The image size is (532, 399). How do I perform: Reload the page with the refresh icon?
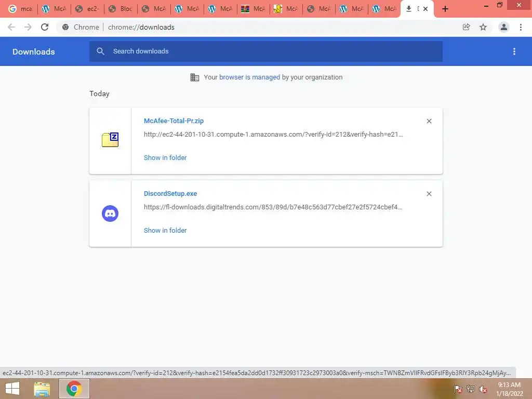[45, 27]
